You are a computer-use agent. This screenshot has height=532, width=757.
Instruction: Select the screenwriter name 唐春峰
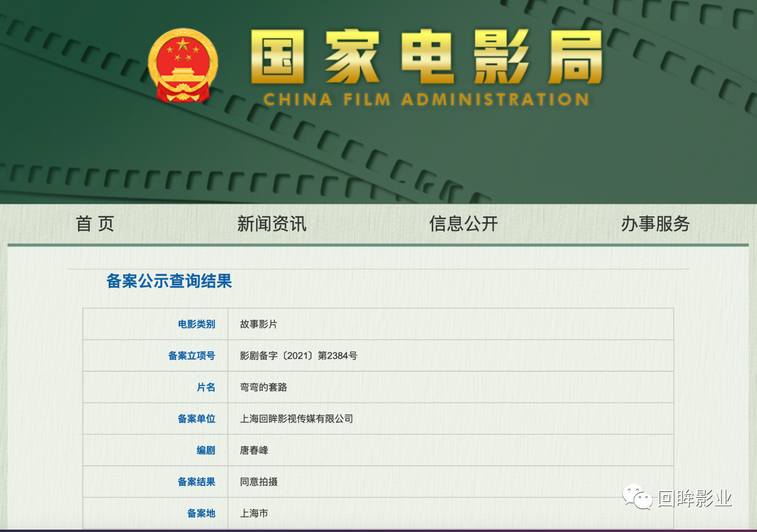(x=254, y=450)
